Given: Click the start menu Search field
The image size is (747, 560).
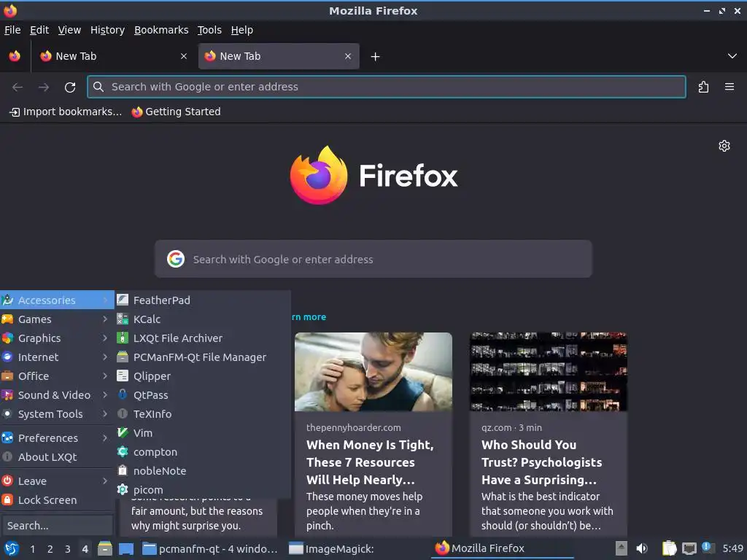Looking at the screenshot, I should 57,526.
